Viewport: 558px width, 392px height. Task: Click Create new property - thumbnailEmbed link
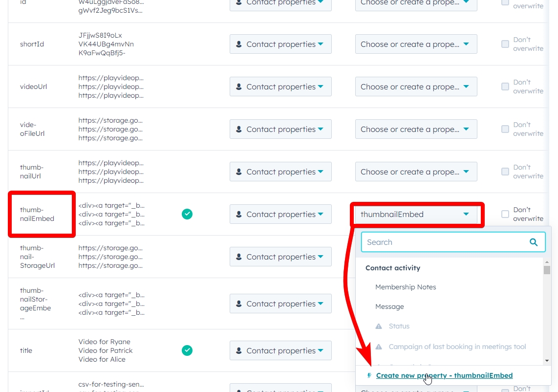coord(444,375)
